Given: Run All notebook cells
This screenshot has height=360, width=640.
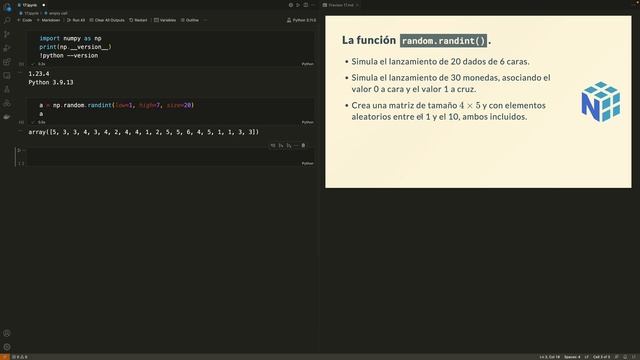Looking at the screenshot, I should [76, 20].
